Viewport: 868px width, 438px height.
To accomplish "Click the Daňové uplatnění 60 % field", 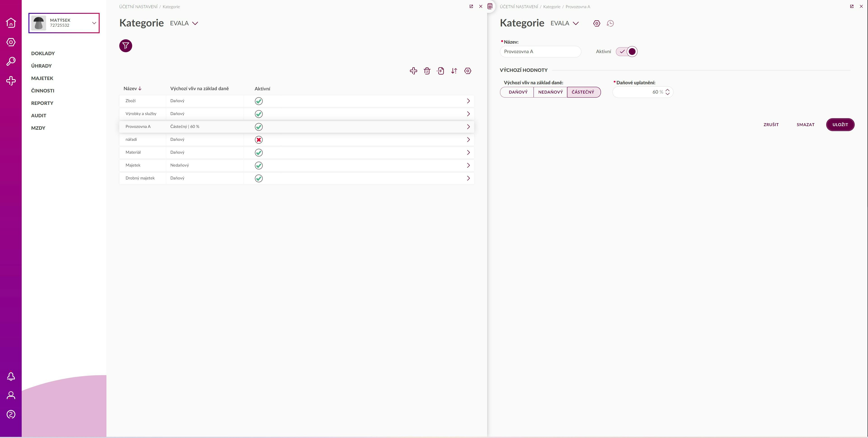I will 643,92.
